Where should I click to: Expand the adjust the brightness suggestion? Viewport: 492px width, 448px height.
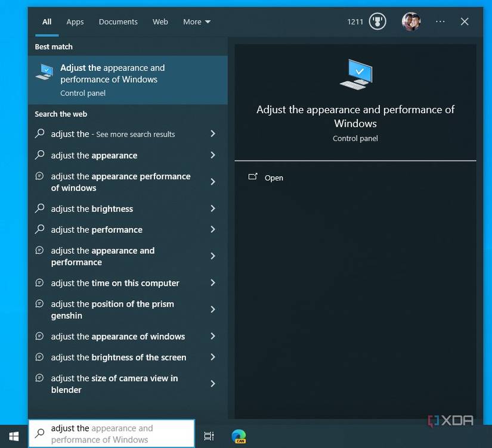coord(91,209)
